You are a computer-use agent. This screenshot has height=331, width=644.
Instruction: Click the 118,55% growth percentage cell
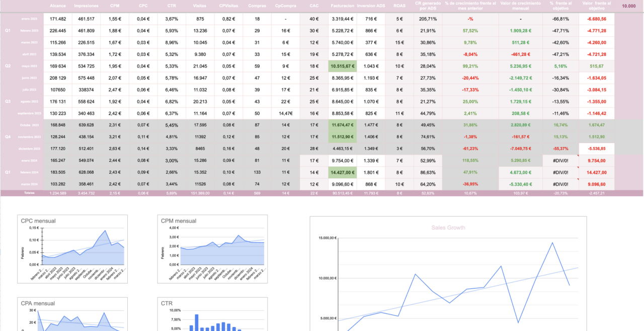pos(470,161)
